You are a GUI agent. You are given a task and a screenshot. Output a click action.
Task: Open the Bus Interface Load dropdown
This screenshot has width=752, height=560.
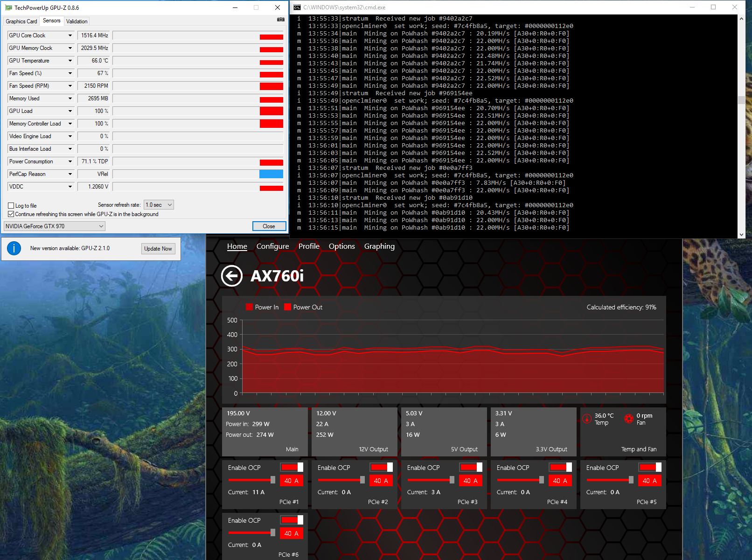point(70,149)
